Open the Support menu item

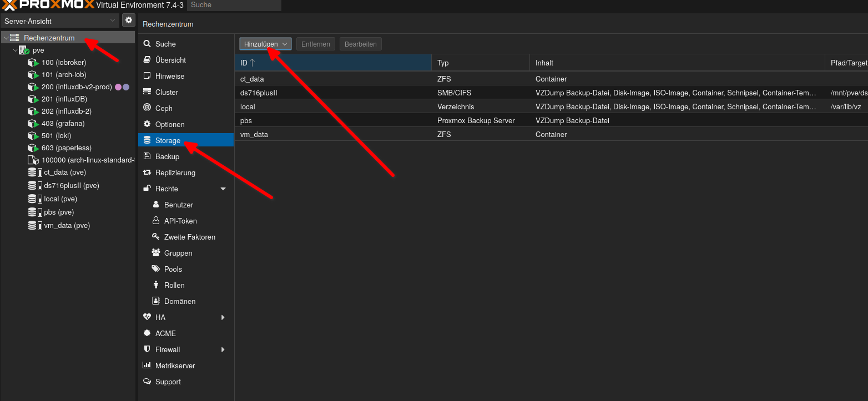[186, 382]
